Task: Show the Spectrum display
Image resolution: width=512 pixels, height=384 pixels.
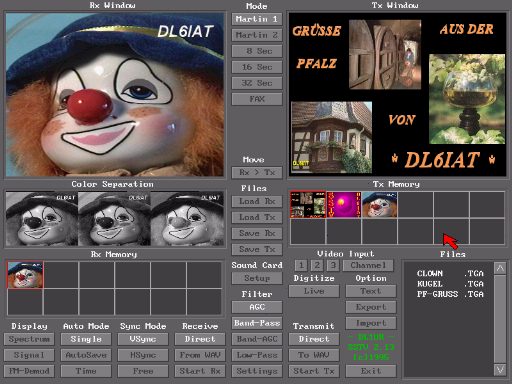Action: (x=29, y=339)
